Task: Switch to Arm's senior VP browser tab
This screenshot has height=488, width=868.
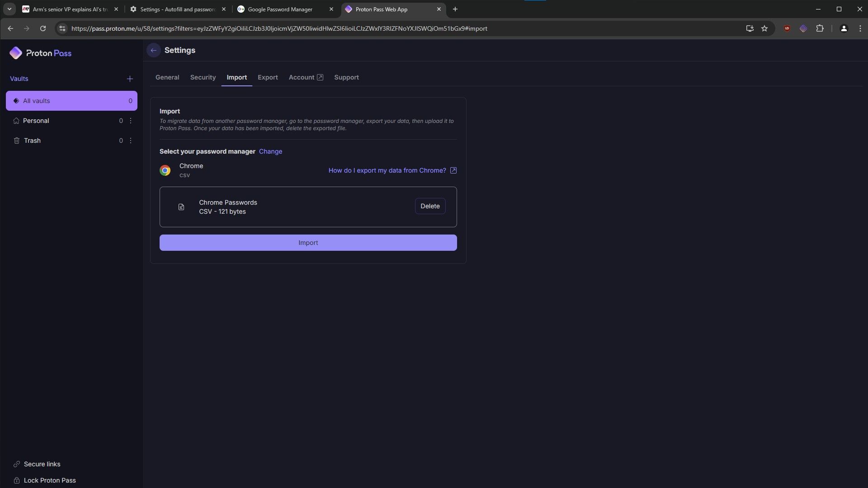Action: point(70,9)
